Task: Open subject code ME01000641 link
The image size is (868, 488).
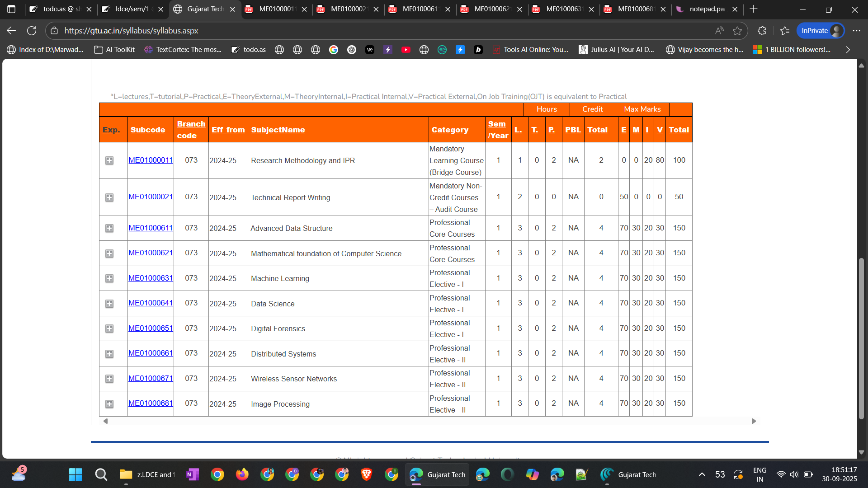Action: [151, 303]
